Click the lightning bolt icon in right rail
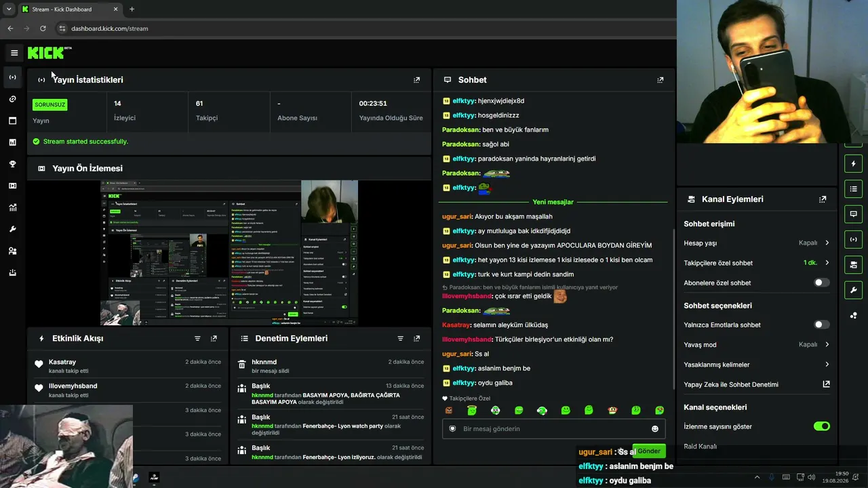868x488 pixels. [x=854, y=164]
